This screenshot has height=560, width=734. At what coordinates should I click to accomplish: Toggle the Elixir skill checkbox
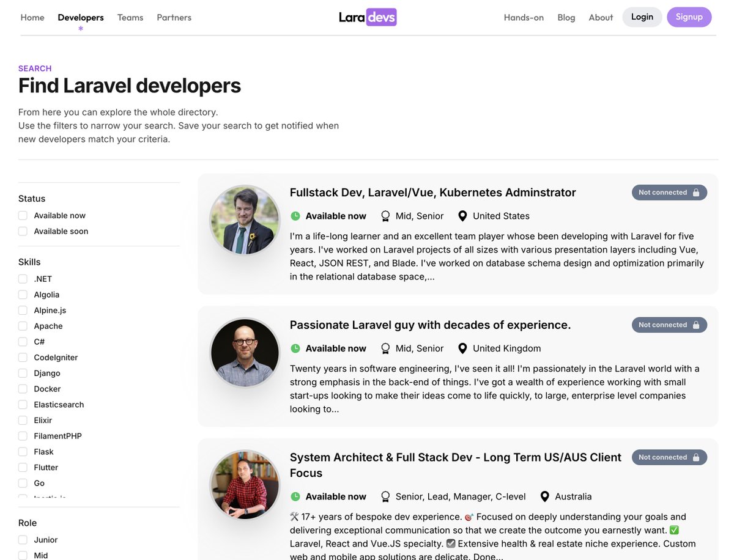[x=23, y=420]
